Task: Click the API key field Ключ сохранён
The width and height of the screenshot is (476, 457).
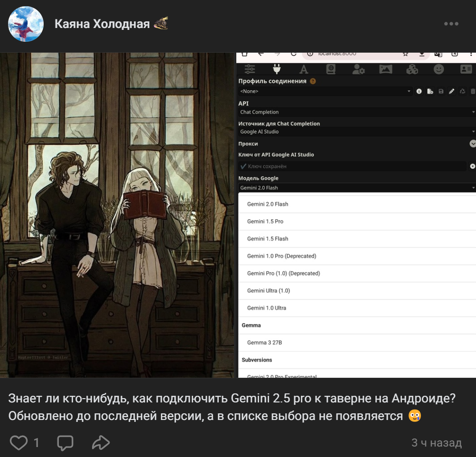Action: pos(353,166)
